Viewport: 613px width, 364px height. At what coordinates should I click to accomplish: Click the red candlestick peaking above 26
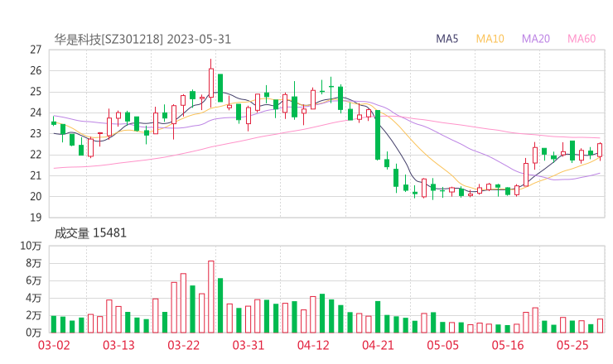point(211,83)
